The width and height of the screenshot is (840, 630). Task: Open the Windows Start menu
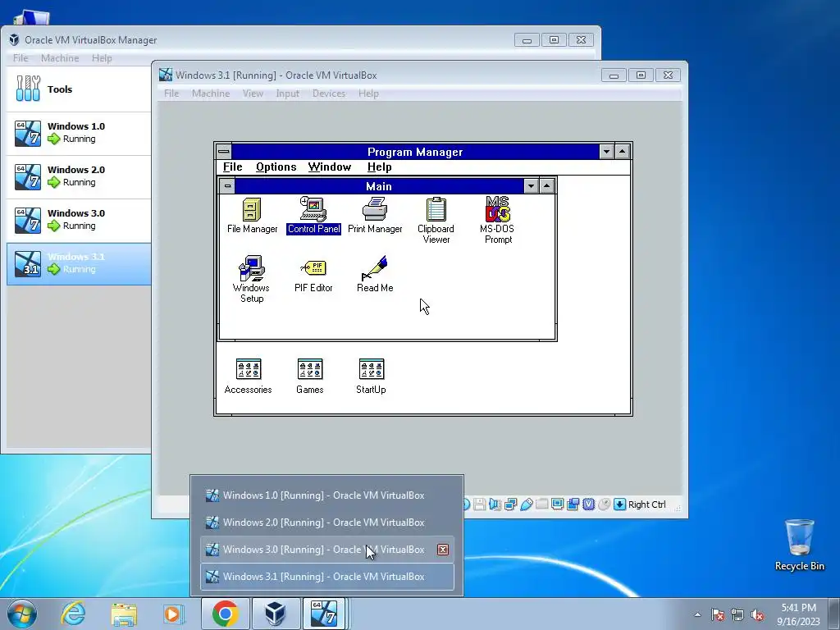22,614
